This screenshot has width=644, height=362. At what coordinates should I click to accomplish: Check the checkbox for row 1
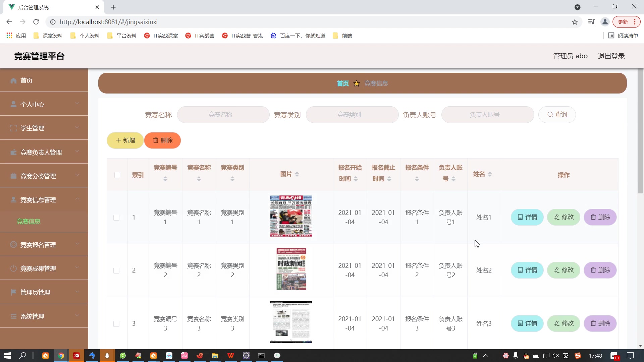[x=117, y=218]
